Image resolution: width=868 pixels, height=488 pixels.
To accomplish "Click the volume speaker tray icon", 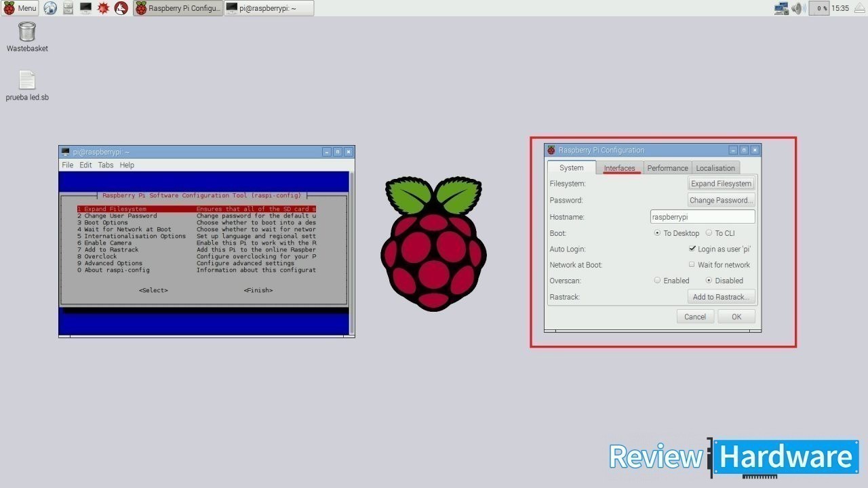I will (798, 8).
